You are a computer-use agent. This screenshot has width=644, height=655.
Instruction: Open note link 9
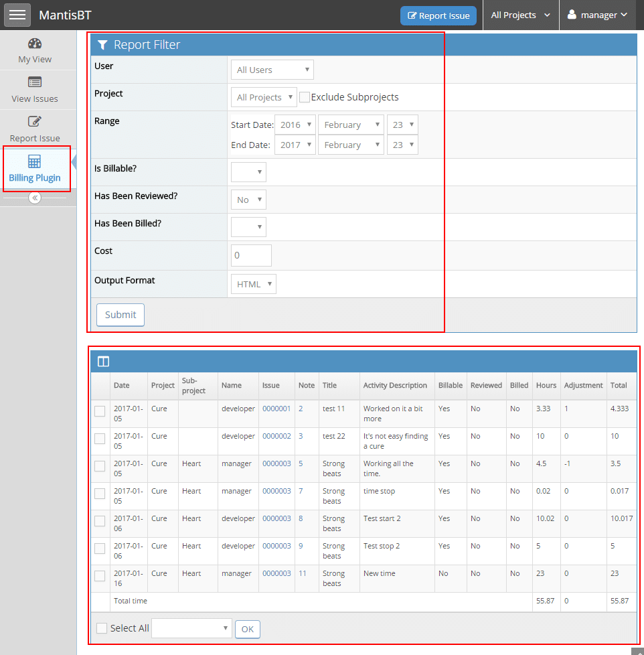301,546
